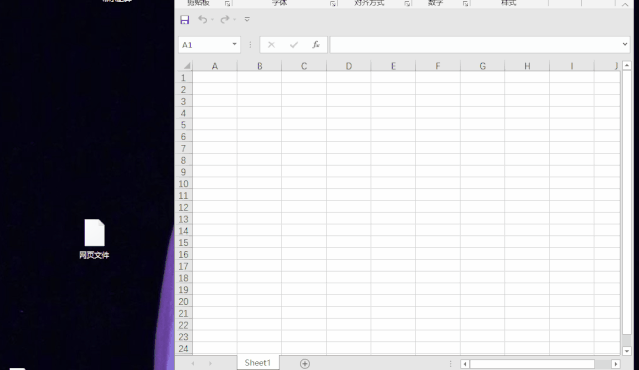The width and height of the screenshot is (639, 370).
Task: Add a new sheet with the plus icon
Action: tap(305, 363)
